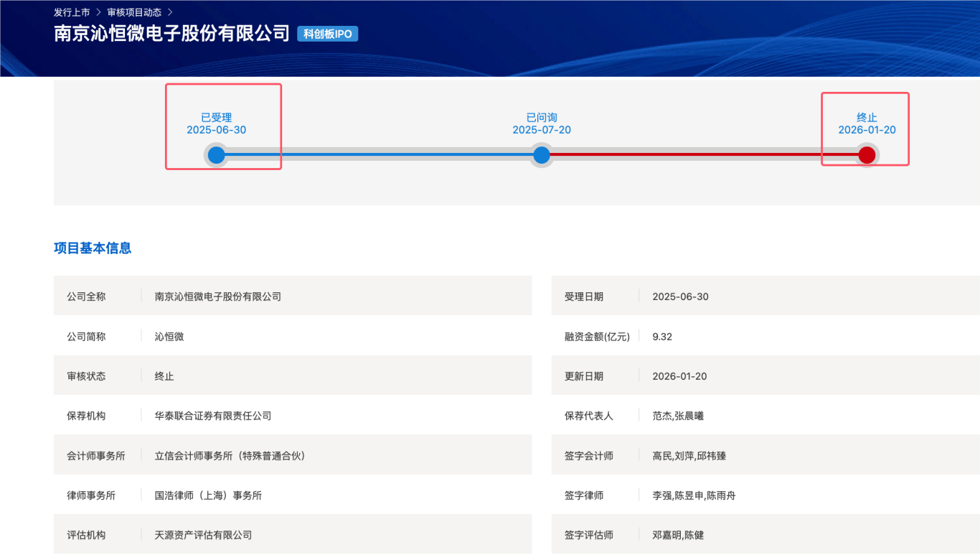The image size is (980, 560).
Task: Click the 已受理 stage label
Action: [216, 118]
